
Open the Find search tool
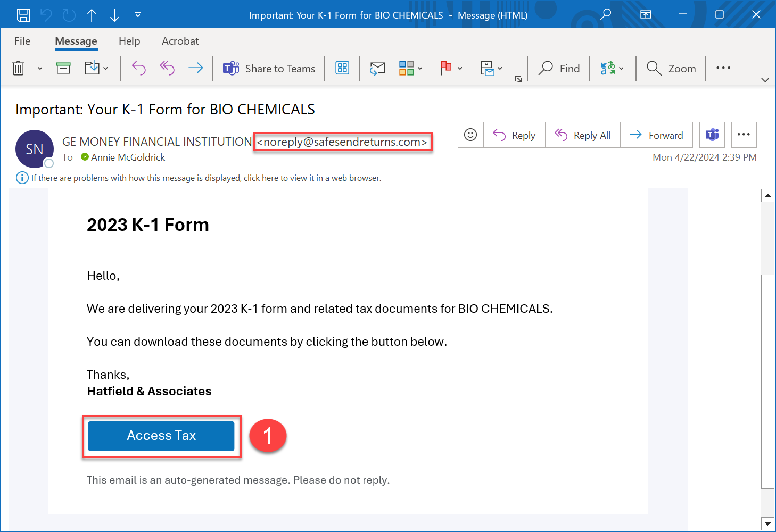(559, 69)
